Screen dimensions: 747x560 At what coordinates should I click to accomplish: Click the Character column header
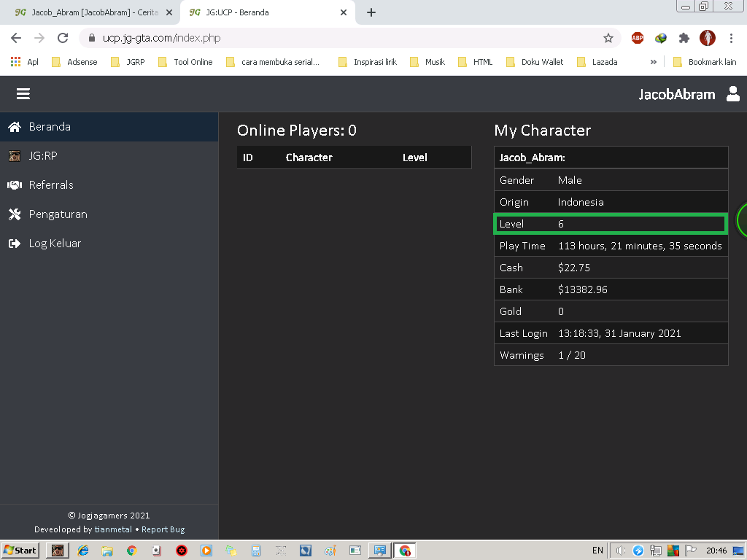click(x=309, y=157)
